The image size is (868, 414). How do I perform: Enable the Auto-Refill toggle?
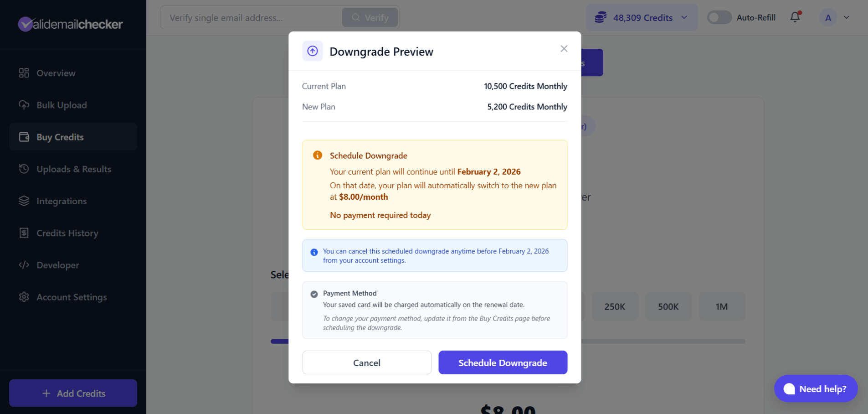coord(719,17)
